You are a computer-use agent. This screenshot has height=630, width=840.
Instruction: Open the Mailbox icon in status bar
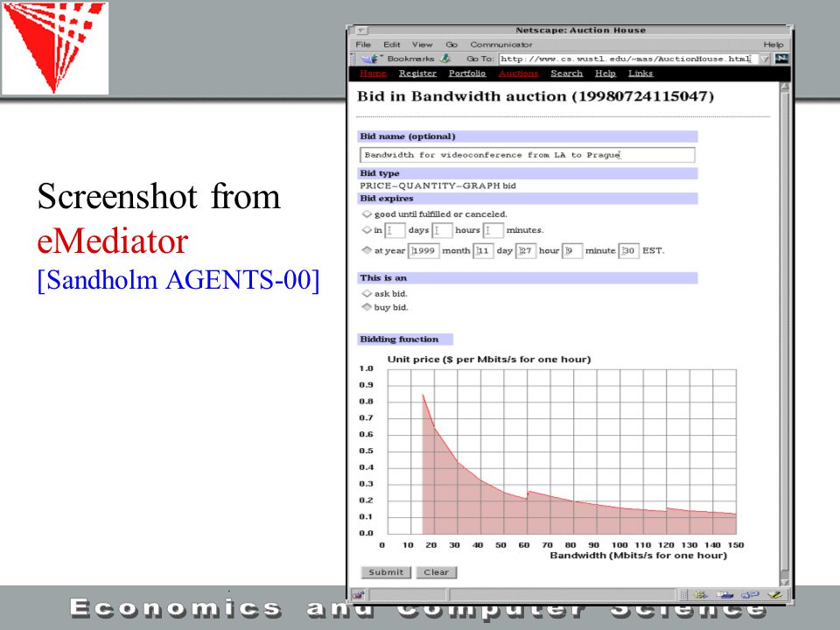(x=724, y=595)
